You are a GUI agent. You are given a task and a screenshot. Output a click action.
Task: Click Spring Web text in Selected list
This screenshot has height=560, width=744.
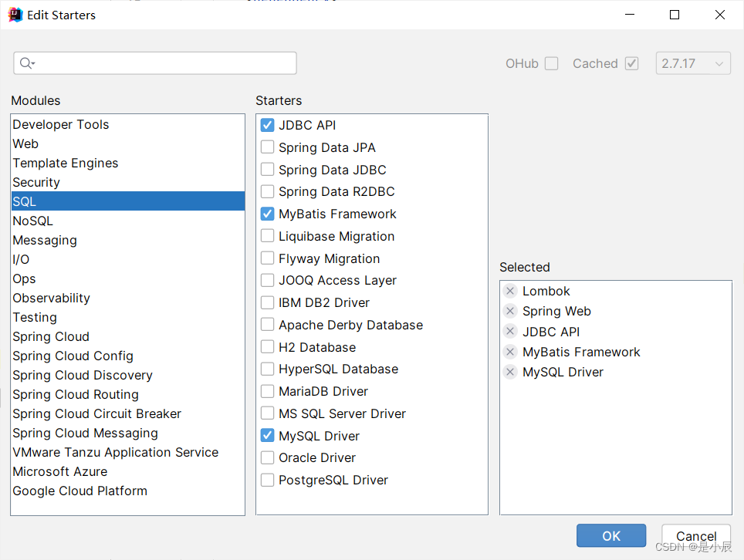(x=556, y=311)
